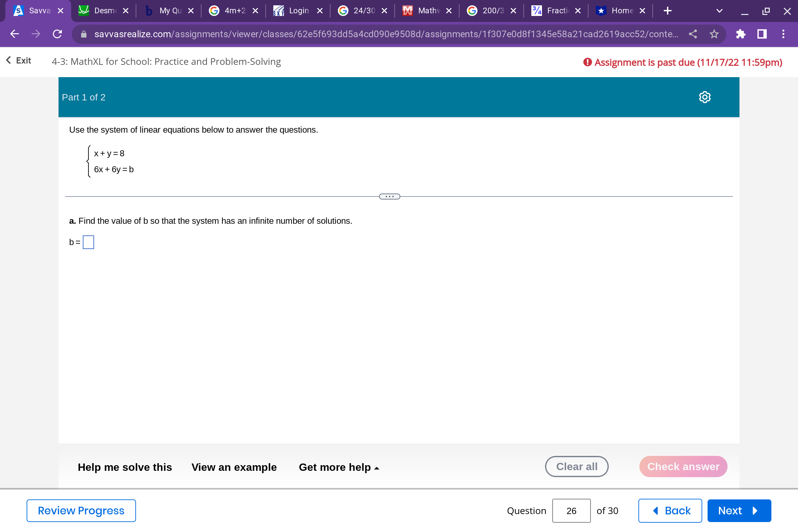The width and height of the screenshot is (798, 532).
Task: Open Chrome three-dot menu
Action: pos(783,34)
